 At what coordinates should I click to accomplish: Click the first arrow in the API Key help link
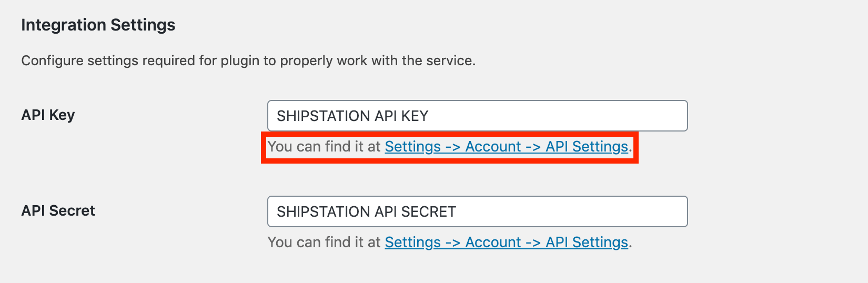tap(453, 147)
